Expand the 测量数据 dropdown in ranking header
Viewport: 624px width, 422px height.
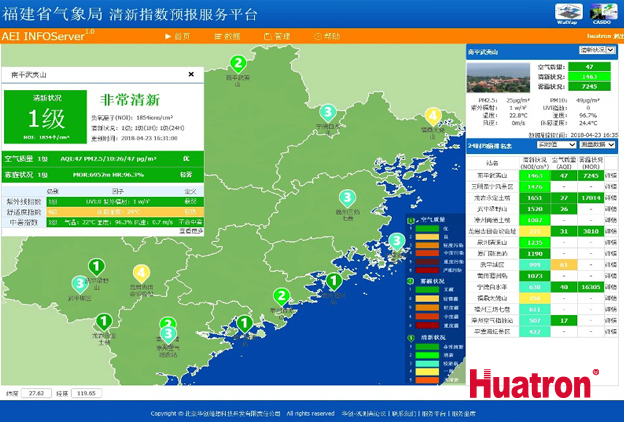pos(597,145)
